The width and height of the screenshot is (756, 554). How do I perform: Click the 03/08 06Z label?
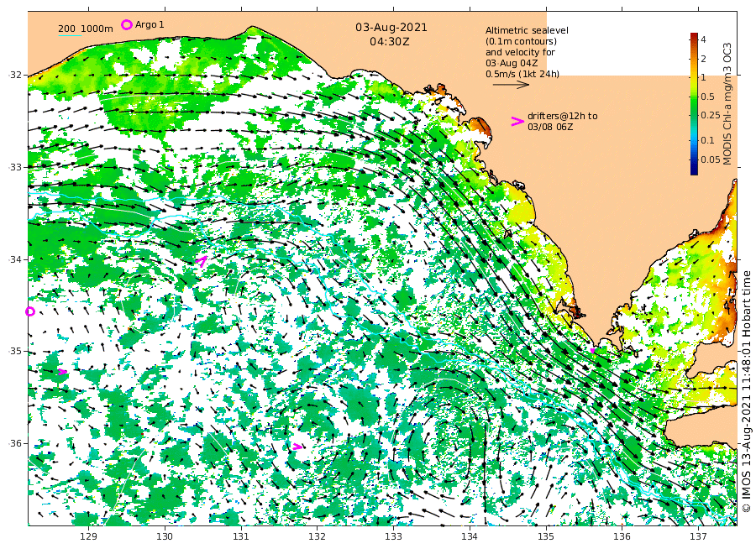[x=550, y=127]
